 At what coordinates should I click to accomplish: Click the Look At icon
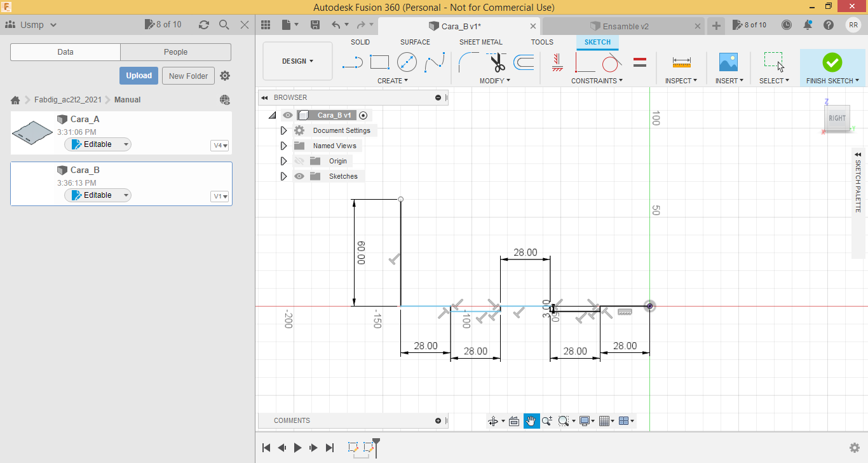[x=514, y=421]
